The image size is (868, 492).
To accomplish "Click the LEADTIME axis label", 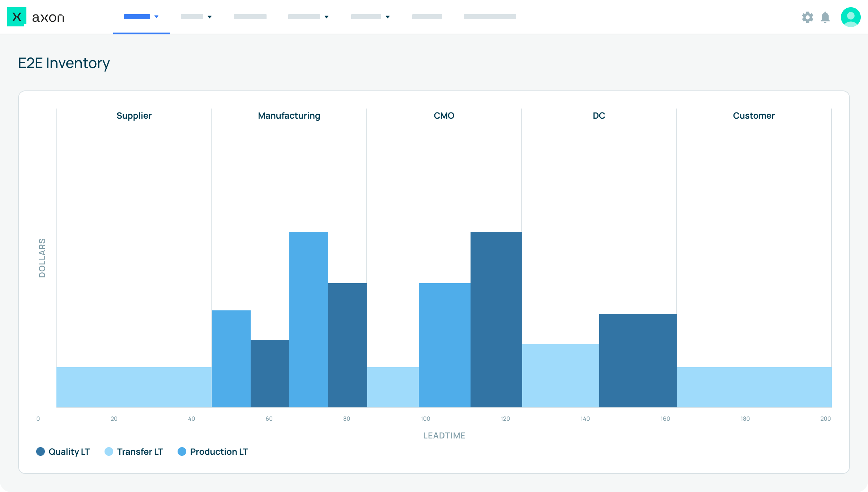I will [x=444, y=436].
